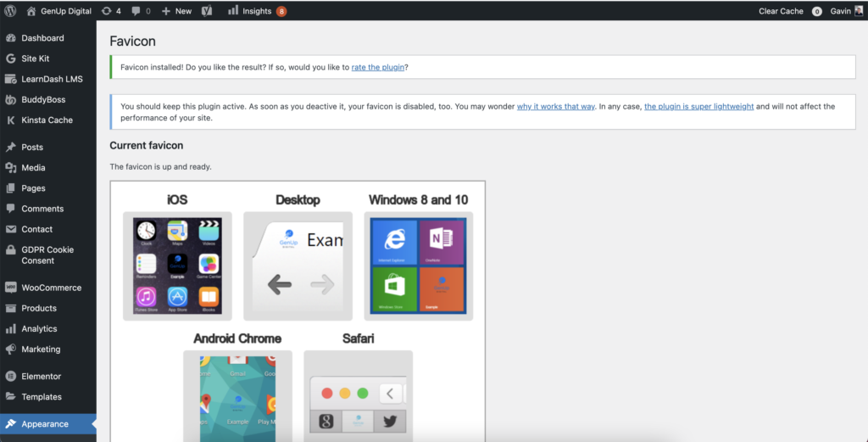The height and width of the screenshot is (442, 868).
Task: Click the Media library icon
Action: 10,168
